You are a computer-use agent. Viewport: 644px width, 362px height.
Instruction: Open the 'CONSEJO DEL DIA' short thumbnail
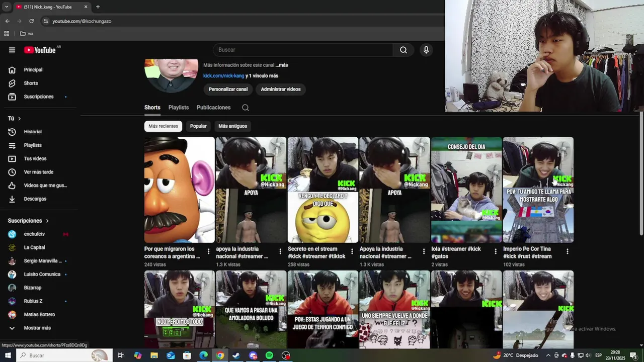click(466, 190)
